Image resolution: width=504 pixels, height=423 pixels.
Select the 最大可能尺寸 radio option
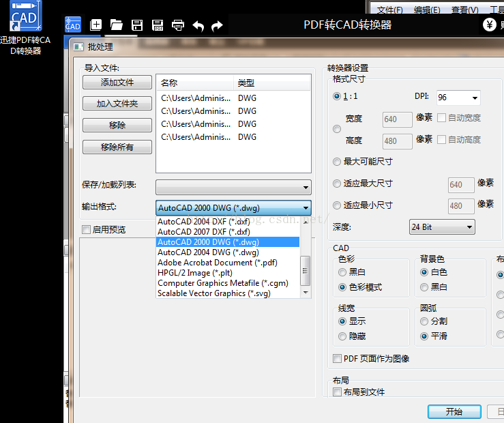[x=337, y=162]
